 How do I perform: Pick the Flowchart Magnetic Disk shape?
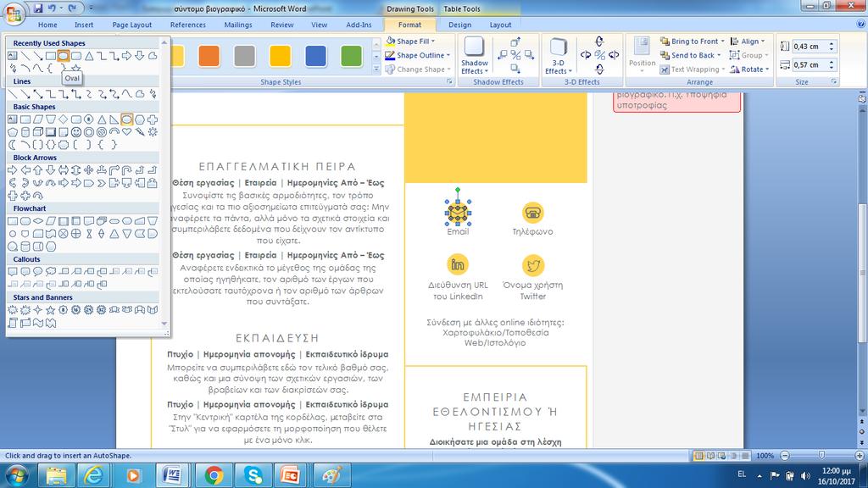click(25, 247)
